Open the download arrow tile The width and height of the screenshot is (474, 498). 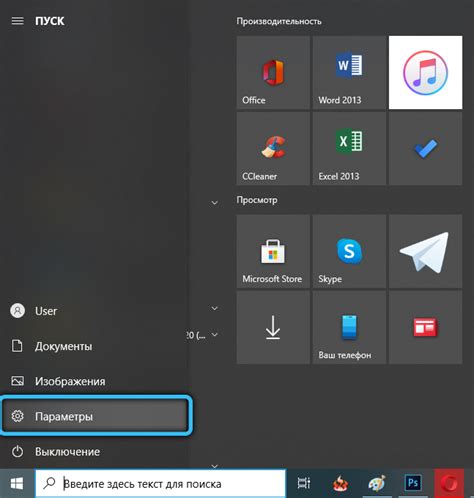pos(273,327)
